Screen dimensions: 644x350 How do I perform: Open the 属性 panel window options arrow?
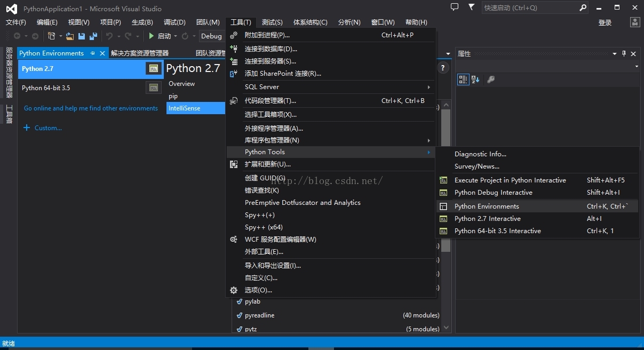tap(615, 53)
